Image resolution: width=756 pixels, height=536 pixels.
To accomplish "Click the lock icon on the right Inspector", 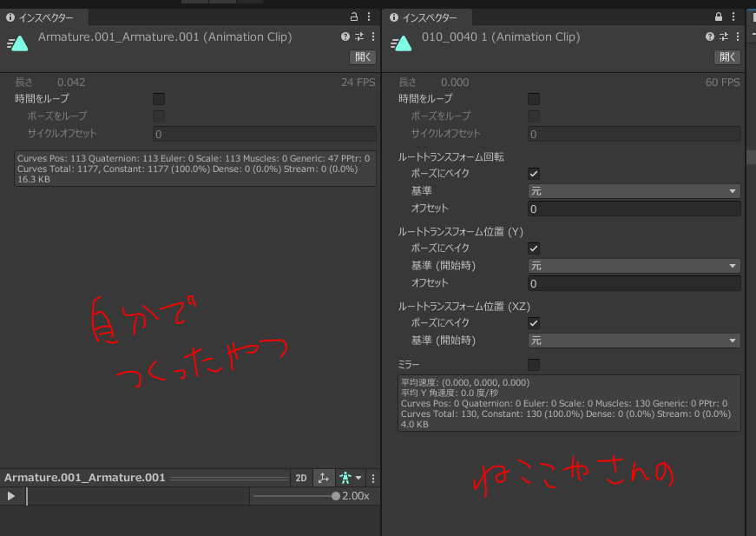I will tap(718, 17).
